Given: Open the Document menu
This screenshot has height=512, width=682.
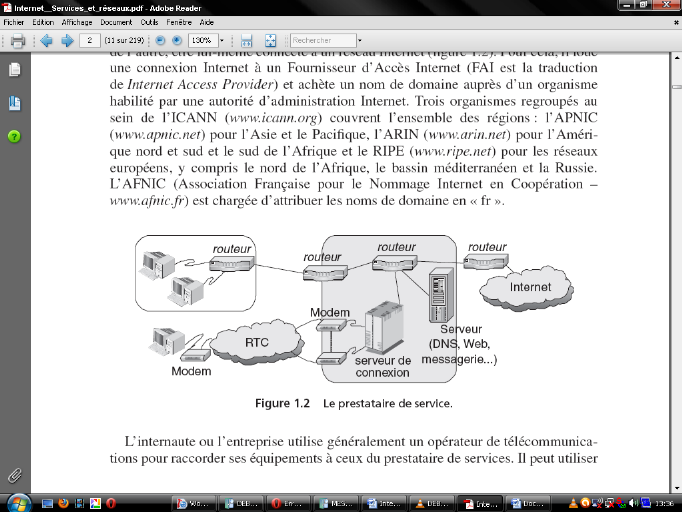Looking at the screenshot, I should coord(116,22).
